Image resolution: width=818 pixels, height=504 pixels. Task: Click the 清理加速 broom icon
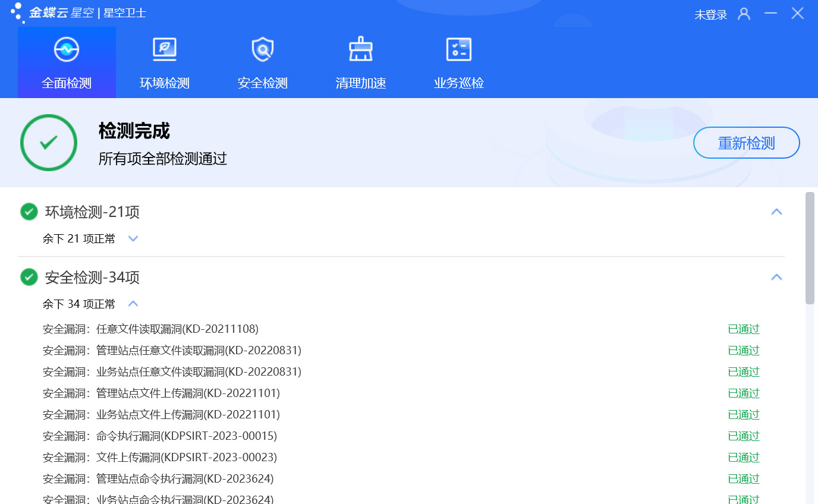tap(360, 50)
